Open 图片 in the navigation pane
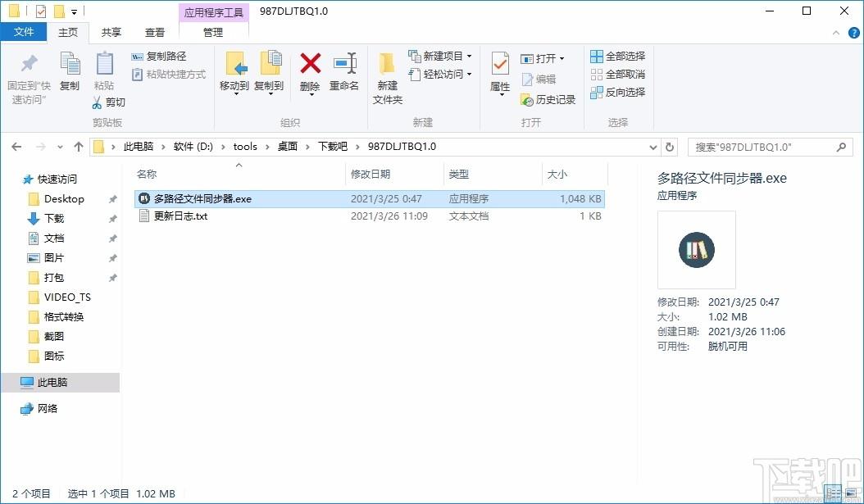 tap(54, 258)
